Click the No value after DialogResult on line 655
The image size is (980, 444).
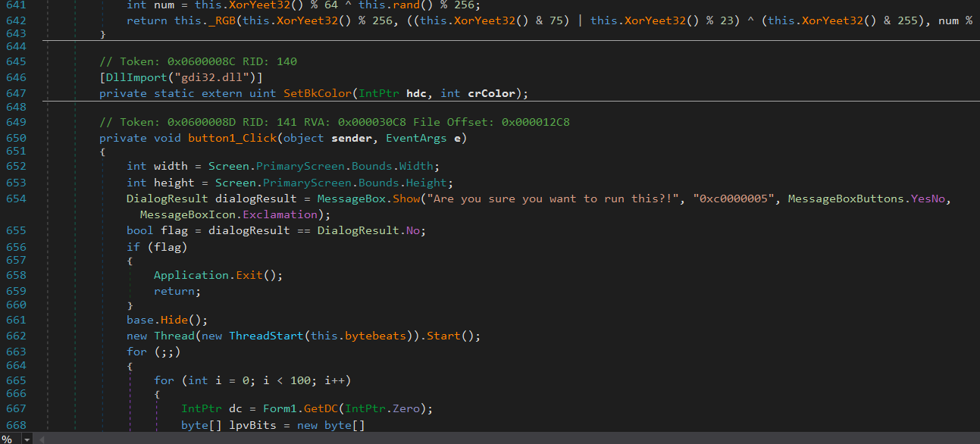pos(413,230)
